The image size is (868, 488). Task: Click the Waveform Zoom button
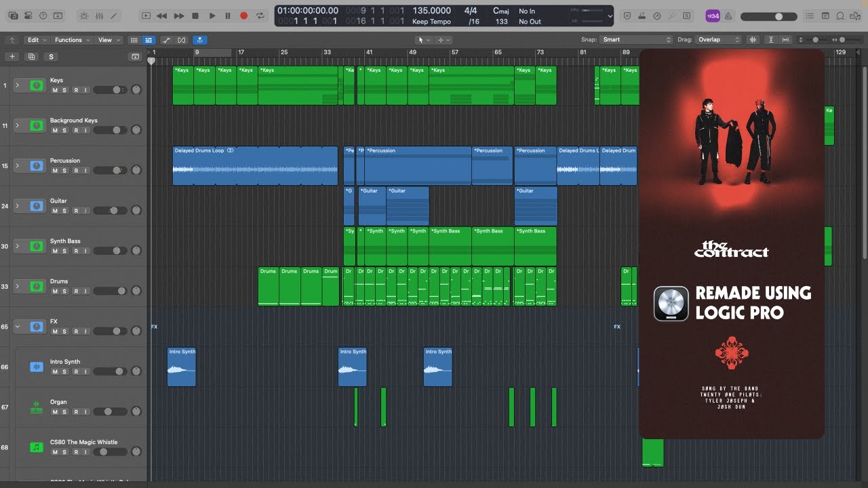coord(753,40)
